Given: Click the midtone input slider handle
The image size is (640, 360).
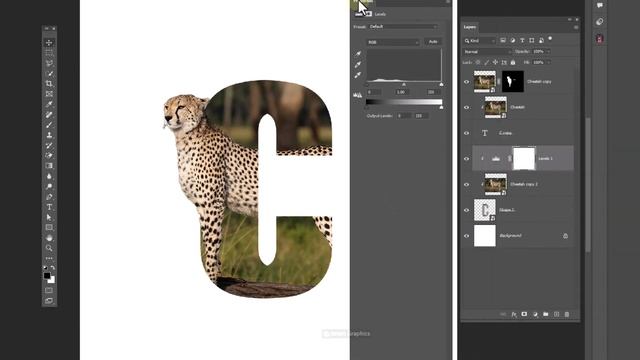Looking at the screenshot, I should [x=404, y=84].
